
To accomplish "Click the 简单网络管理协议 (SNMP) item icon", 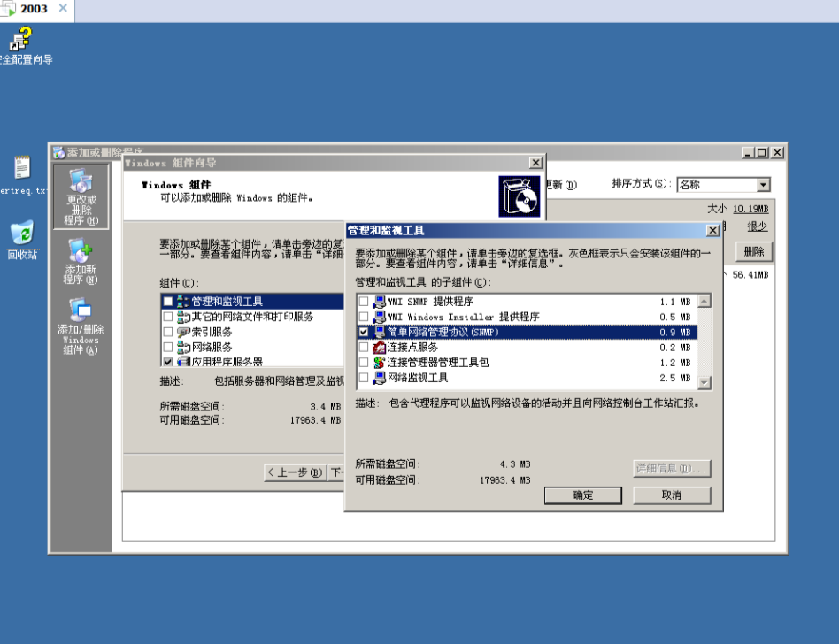I will coord(380,332).
